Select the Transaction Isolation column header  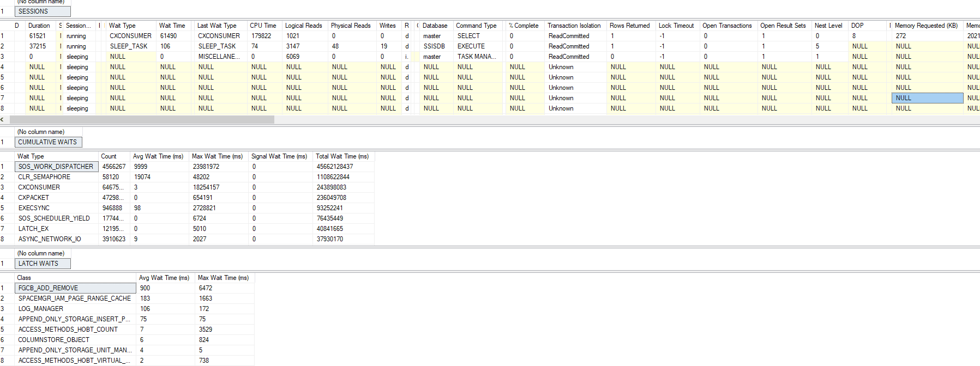tap(574, 26)
